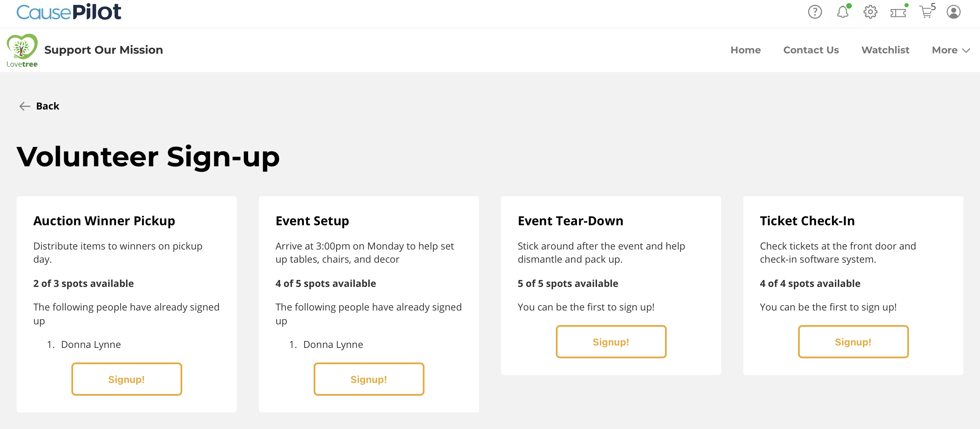Click the Back link text
This screenshot has height=429, width=980.
point(47,106)
